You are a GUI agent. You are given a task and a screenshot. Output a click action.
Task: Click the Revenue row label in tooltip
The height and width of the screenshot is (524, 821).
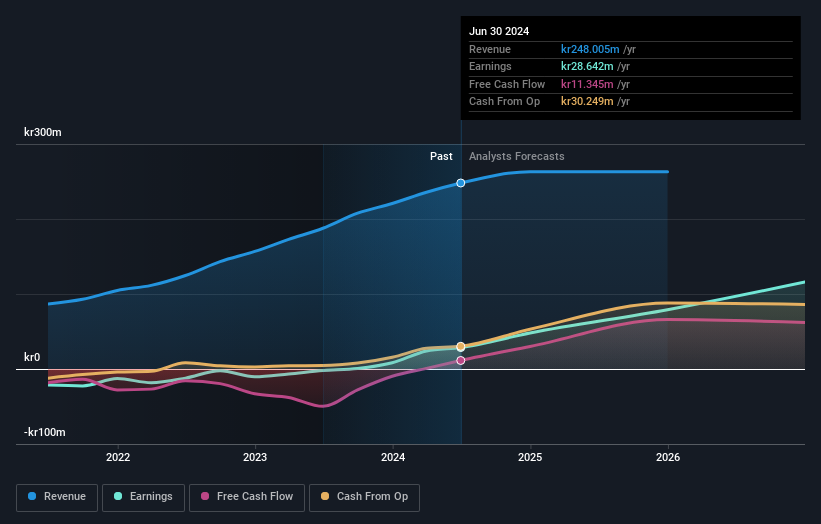490,49
